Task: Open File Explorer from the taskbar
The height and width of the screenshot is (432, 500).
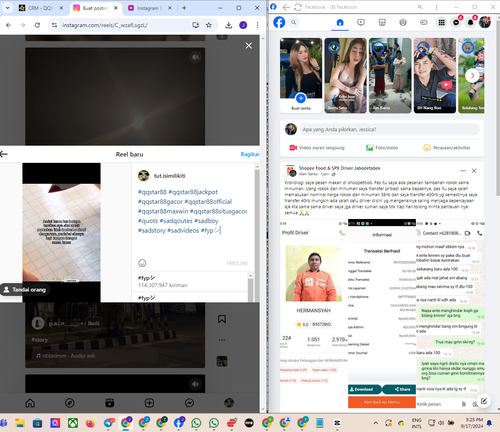Action: click(x=20, y=423)
